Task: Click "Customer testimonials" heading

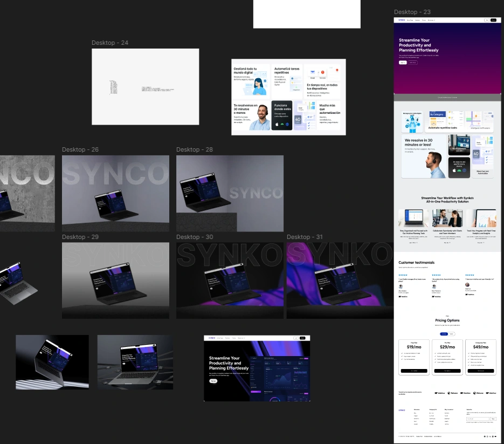Action: (417, 263)
